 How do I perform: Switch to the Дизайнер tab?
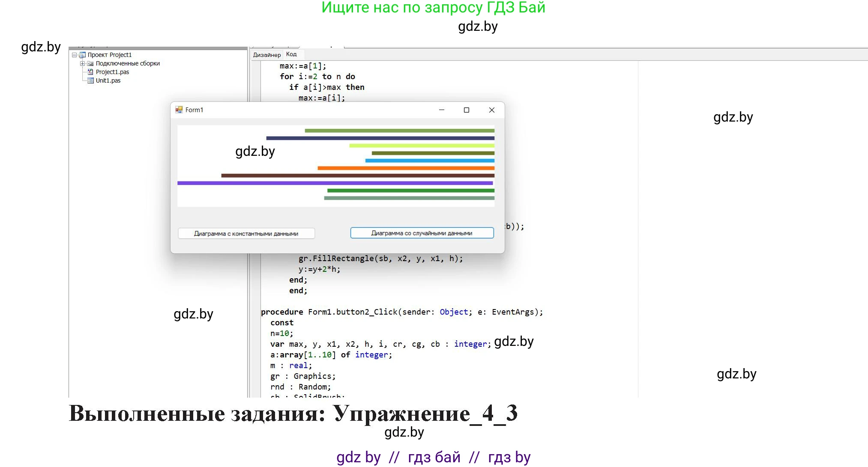tap(266, 55)
